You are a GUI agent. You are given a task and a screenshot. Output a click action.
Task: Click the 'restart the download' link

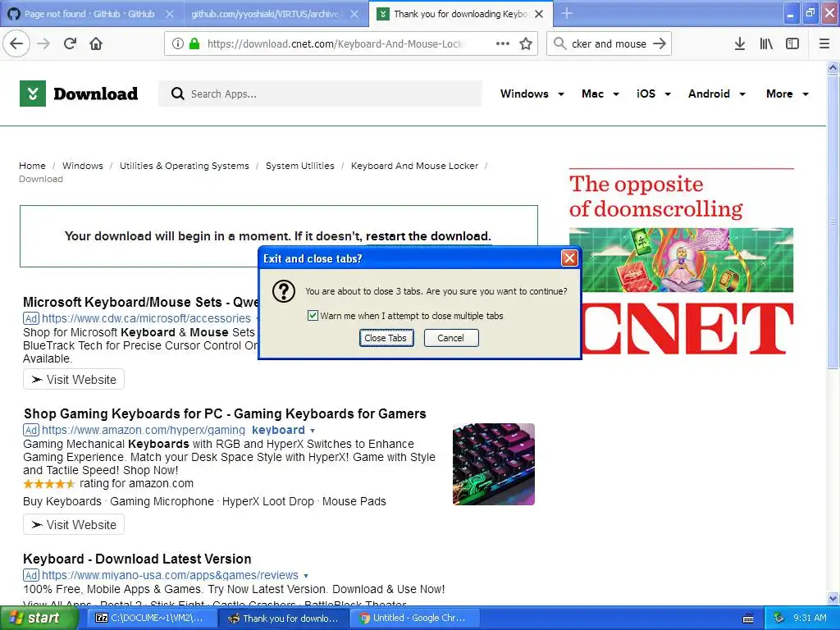pos(428,236)
